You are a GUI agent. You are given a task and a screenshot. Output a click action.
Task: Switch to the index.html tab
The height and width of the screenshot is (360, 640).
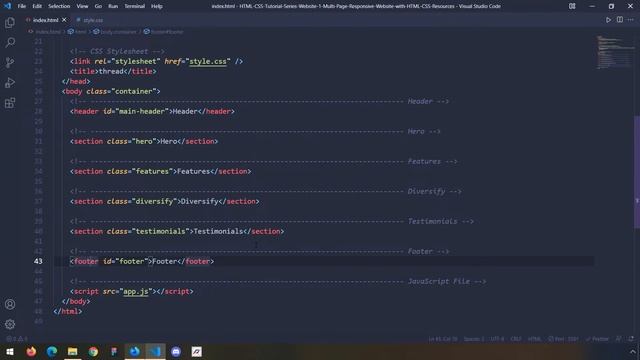[45, 20]
